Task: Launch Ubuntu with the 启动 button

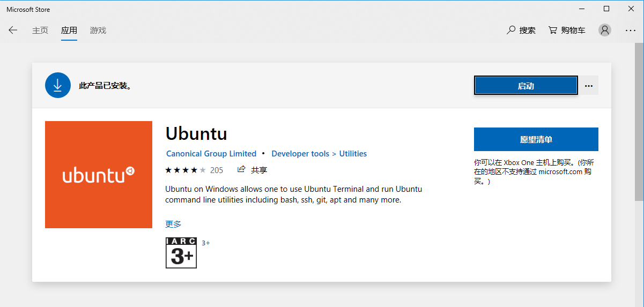Action: pyautogui.click(x=526, y=86)
